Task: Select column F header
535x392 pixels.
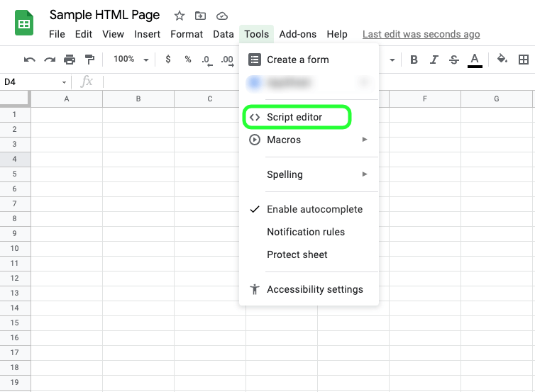Action: [425, 99]
